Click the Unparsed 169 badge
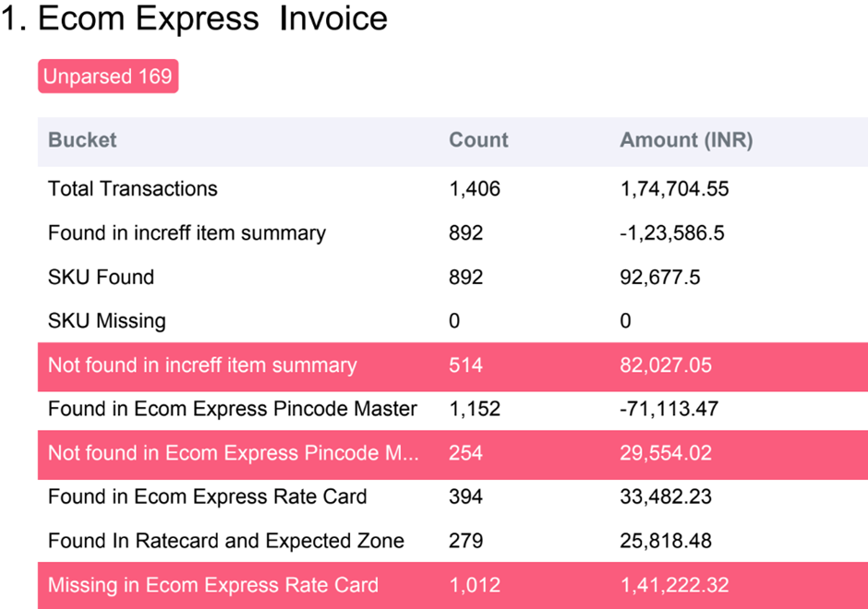 (x=108, y=77)
